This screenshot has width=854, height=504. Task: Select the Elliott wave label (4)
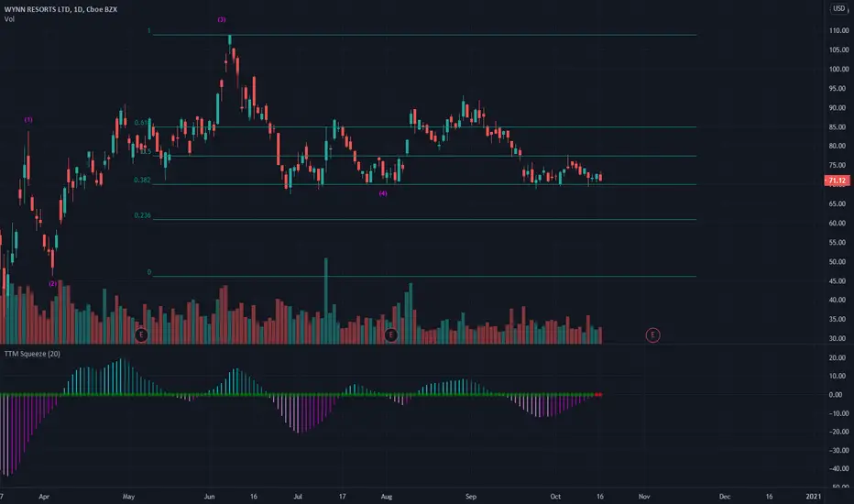383,193
